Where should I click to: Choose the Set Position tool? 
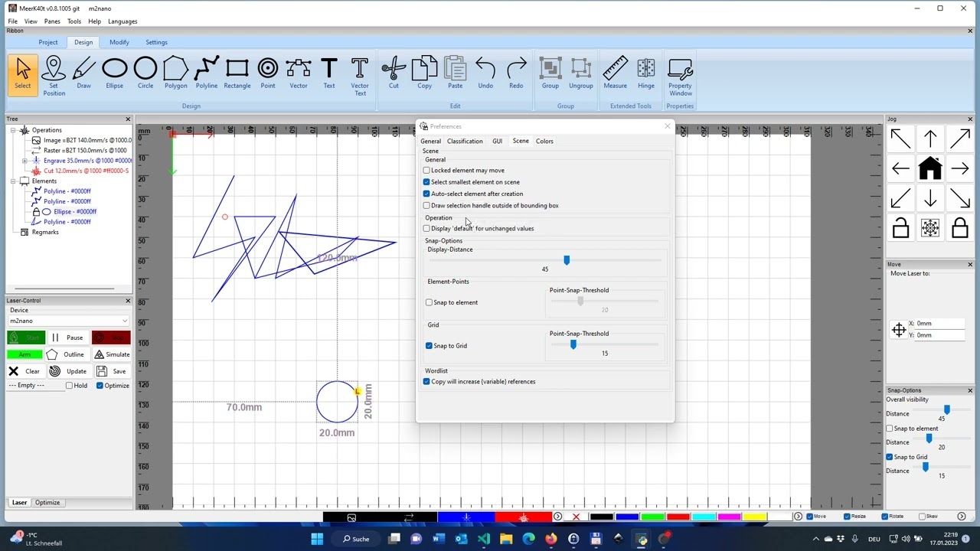tap(54, 76)
